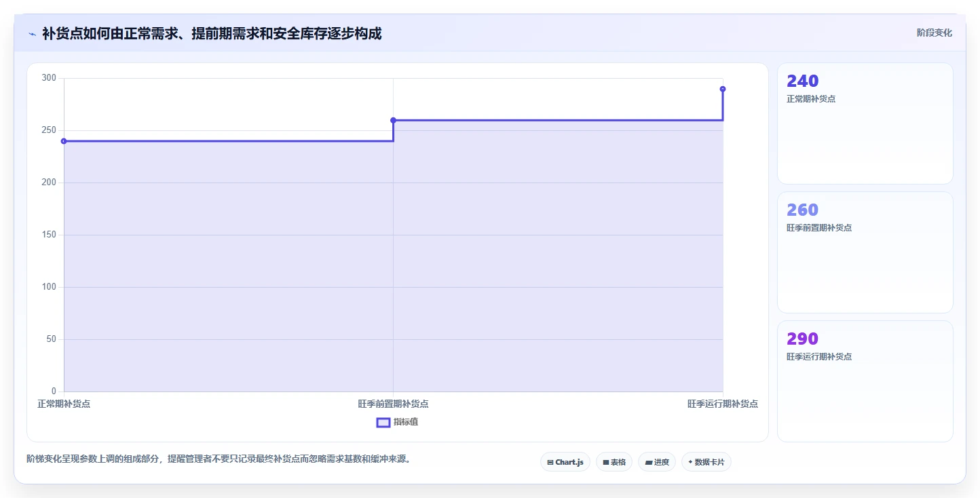This screenshot has width=980, height=498.
Task: Click the data point at 正常期补货点 (240)
Action: click(x=64, y=141)
